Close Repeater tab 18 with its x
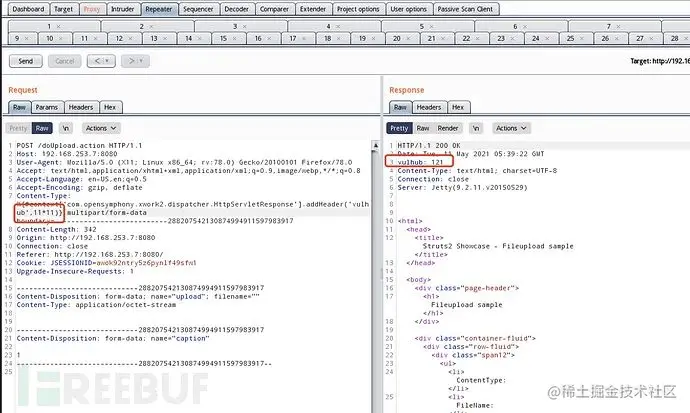The image size is (690, 413). click(x=339, y=39)
